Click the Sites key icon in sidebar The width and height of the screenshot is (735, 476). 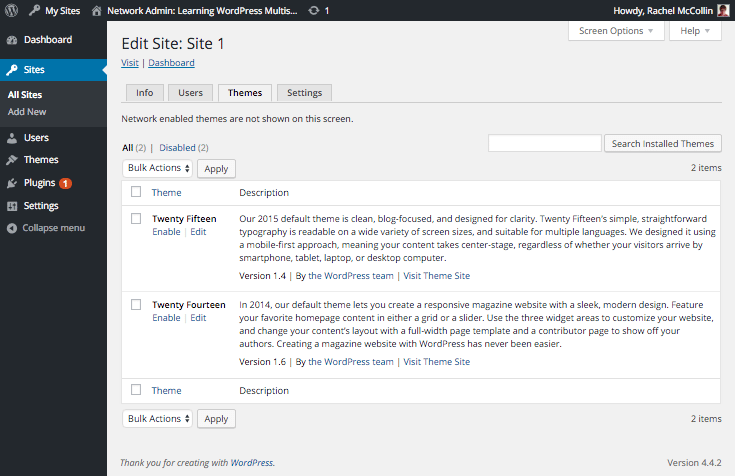12,70
